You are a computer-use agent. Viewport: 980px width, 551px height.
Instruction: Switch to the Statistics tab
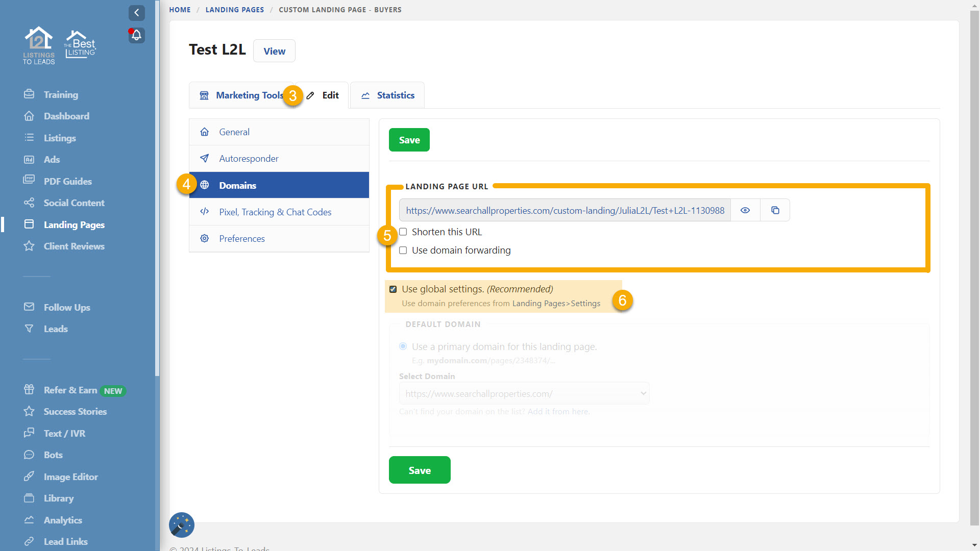coord(388,95)
